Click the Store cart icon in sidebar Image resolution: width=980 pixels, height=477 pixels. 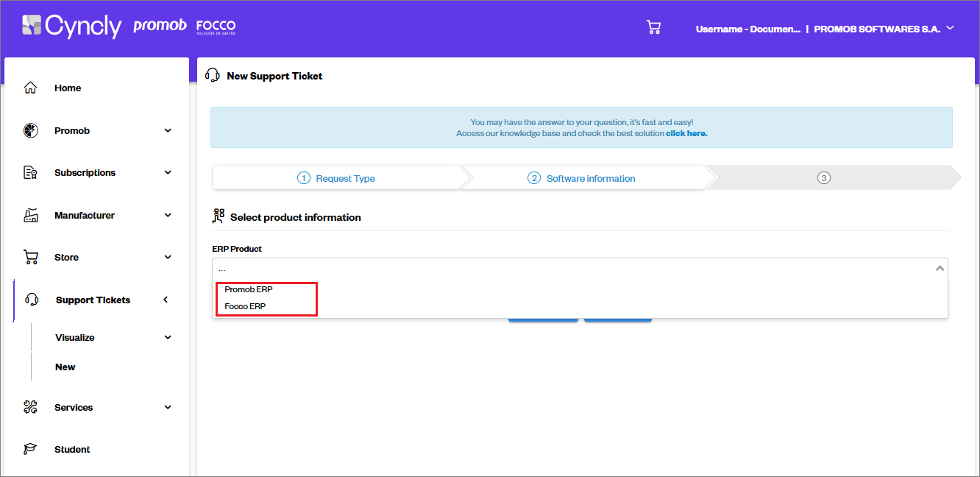point(30,257)
